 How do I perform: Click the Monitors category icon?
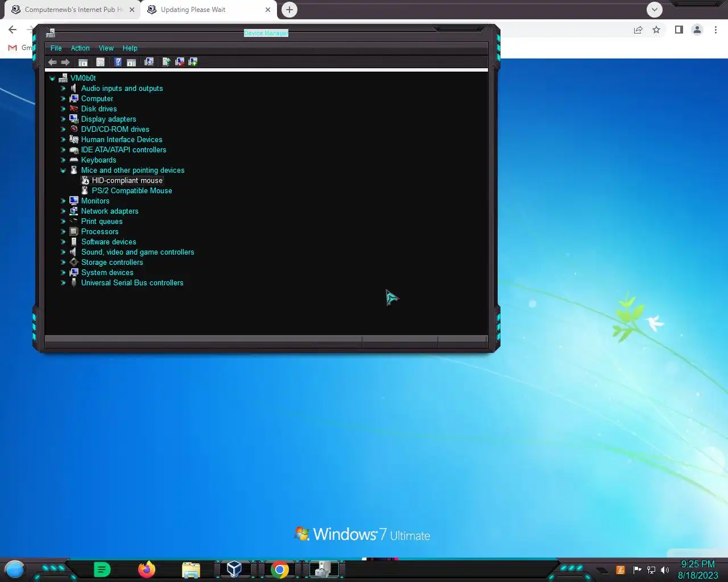pyautogui.click(x=74, y=201)
